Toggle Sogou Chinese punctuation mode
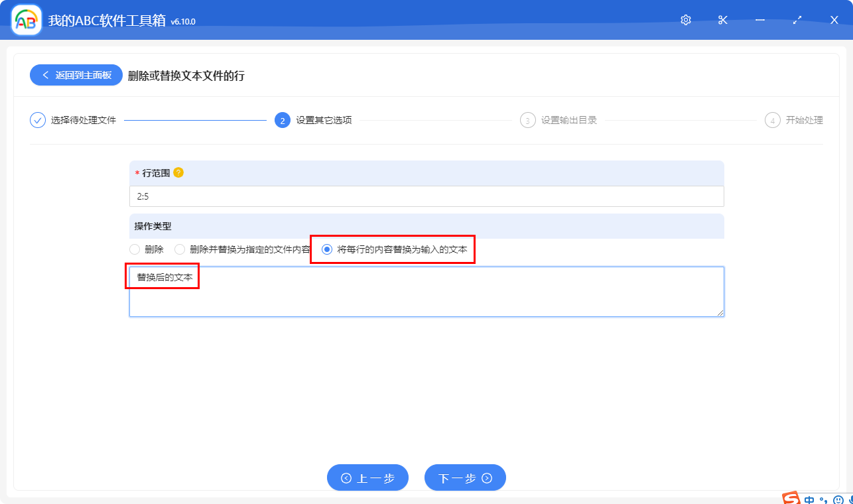853x504 pixels. (x=824, y=499)
